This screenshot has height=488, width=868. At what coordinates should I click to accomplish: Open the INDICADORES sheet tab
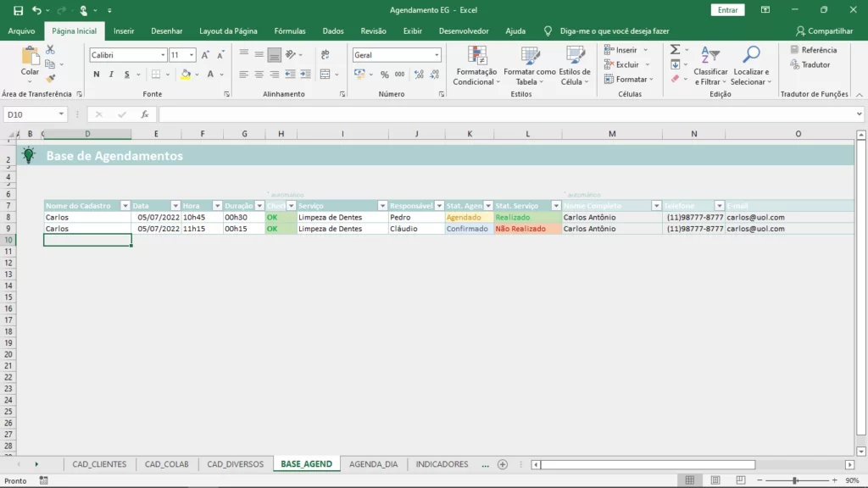point(442,464)
